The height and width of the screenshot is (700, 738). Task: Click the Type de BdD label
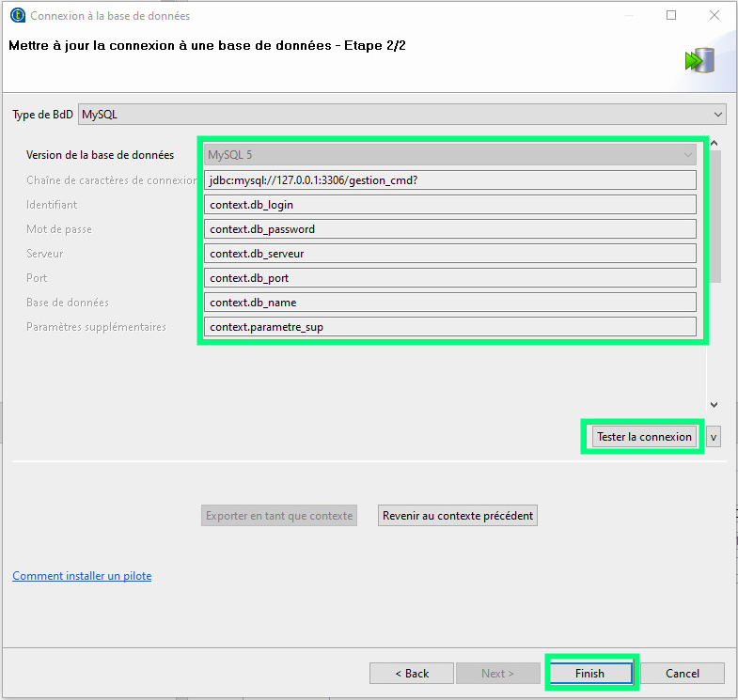click(42, 115)
